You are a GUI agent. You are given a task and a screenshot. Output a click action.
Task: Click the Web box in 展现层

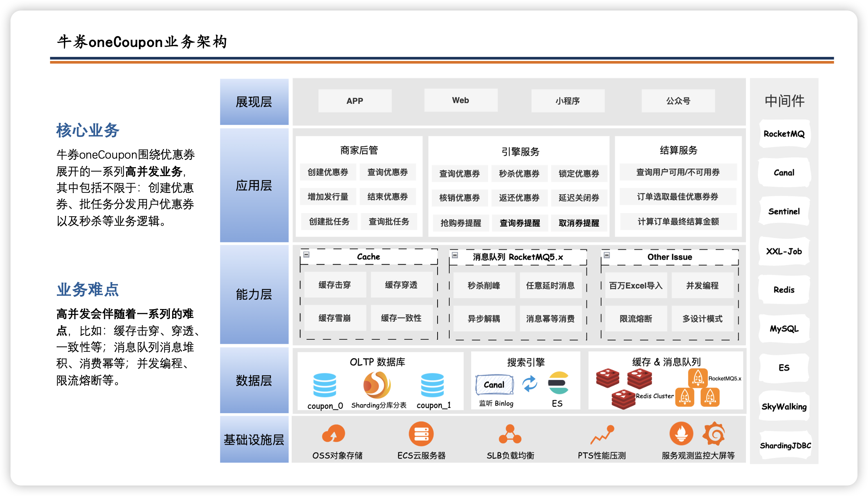461,100
